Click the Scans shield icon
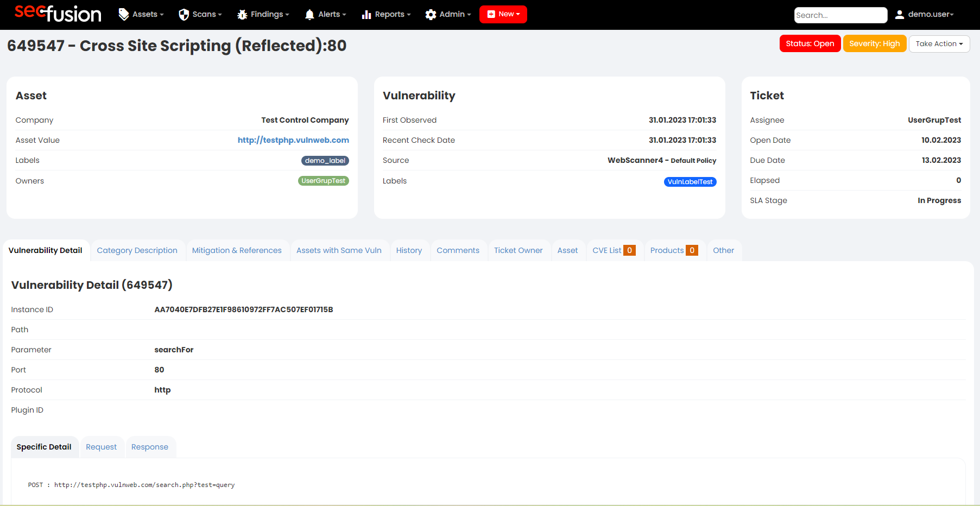The height and width of the screenshot is (506, 980). click(184, 15)
